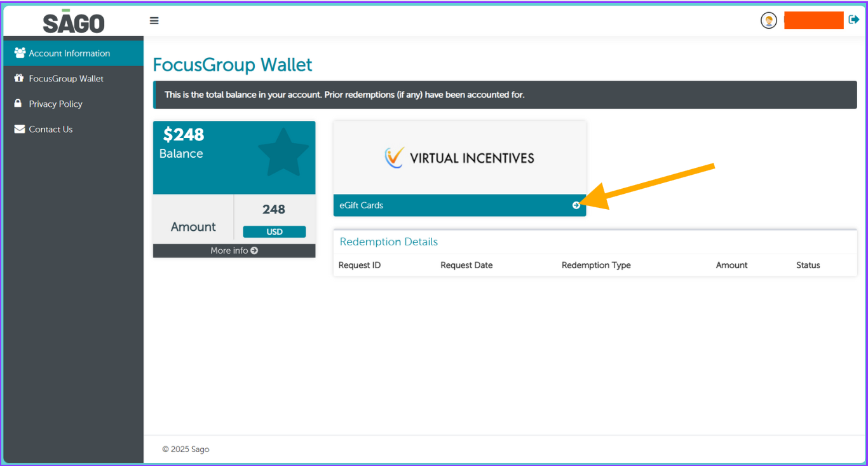Click the Redemption Type column header
Viewport: 868px width, 466px height.
[596, 265]
